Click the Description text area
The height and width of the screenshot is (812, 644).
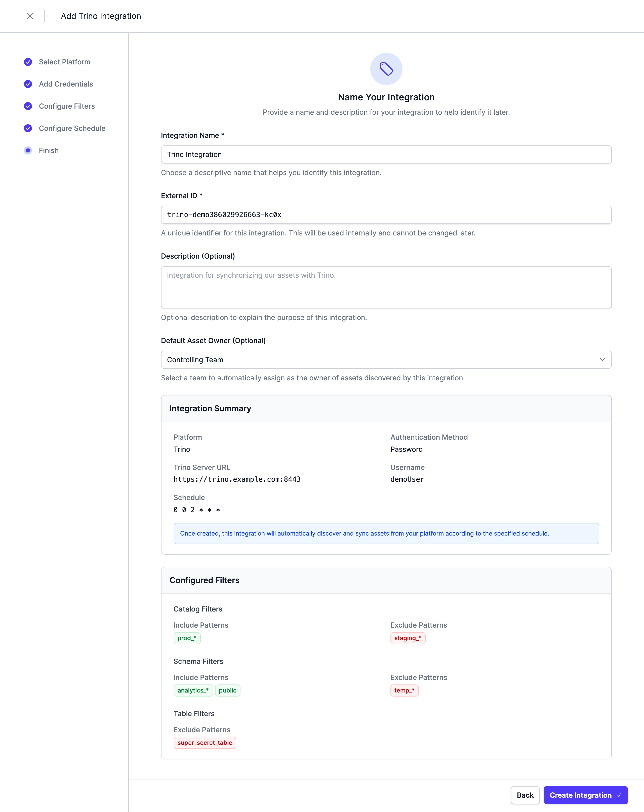coord(386,287)
